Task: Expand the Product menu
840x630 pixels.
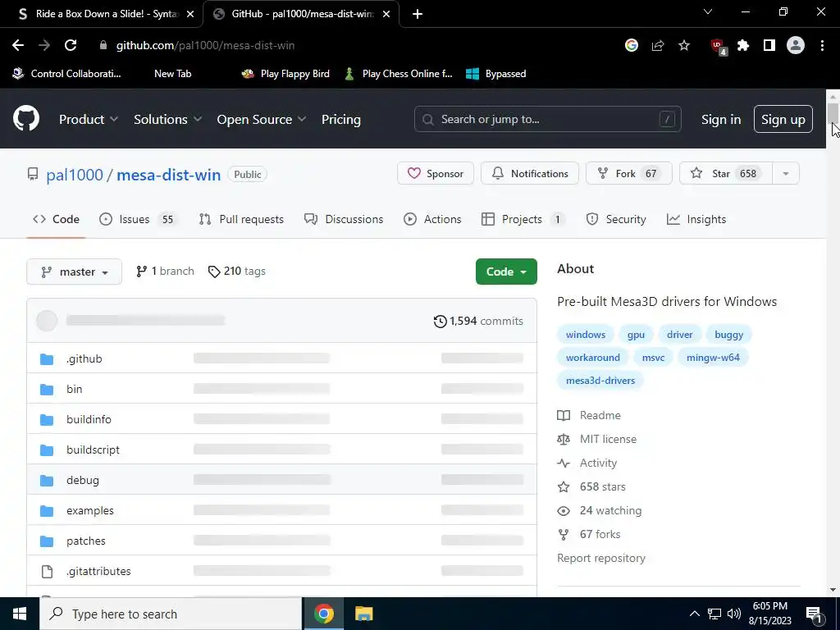Action: coord(89,120)
